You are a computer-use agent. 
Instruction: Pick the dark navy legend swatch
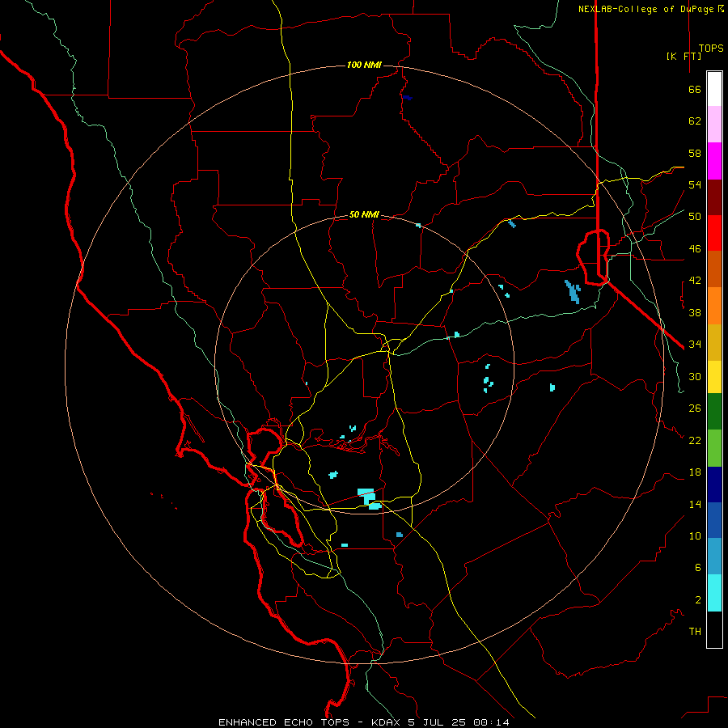tap(714, 485)
